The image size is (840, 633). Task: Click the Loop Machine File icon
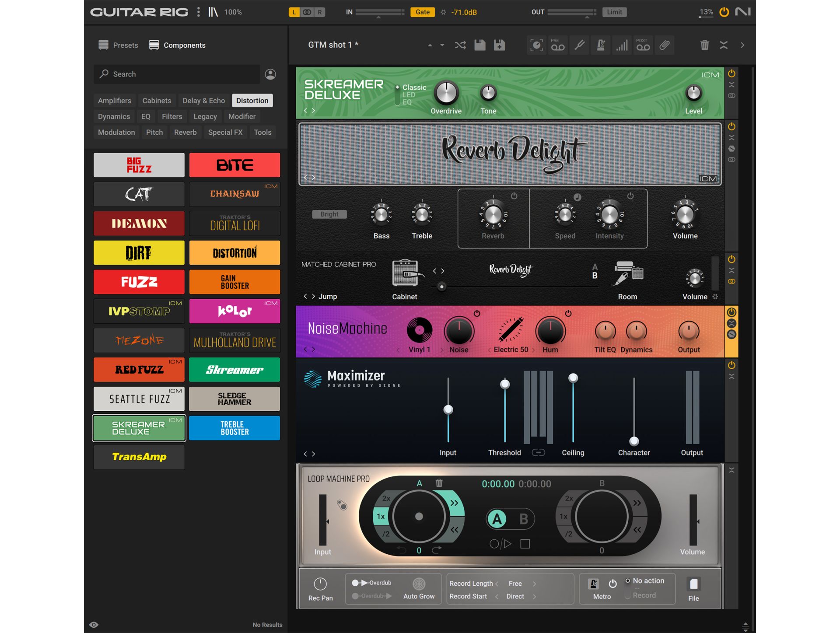[x=693, y=584]
